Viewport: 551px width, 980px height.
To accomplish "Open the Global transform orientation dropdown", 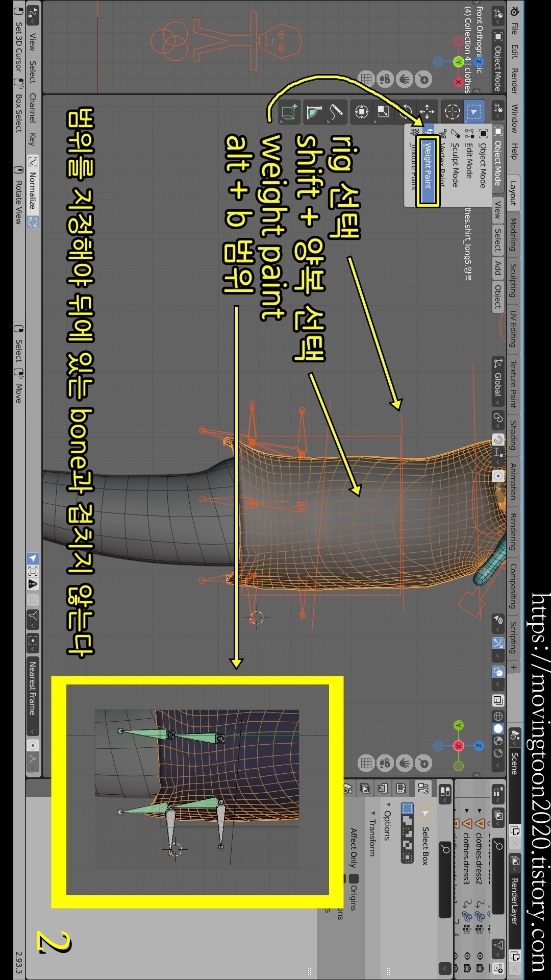I will point(498,382).
